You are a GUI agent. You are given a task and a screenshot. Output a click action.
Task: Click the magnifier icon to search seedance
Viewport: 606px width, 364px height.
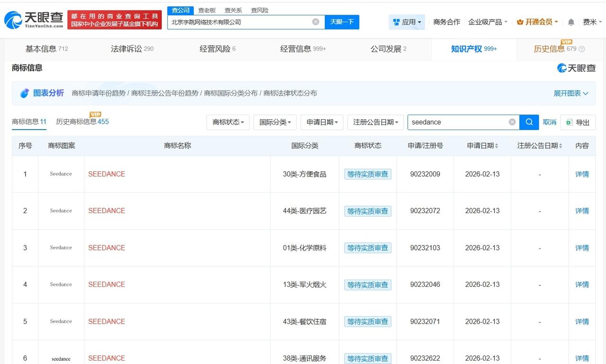[x=529, y=122]
